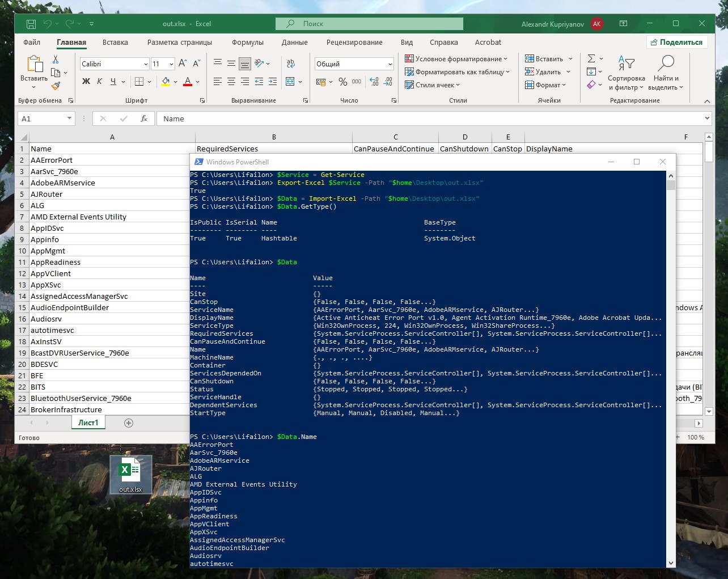Screen dimensions: 728x579
Task: Switch to the Вставка ribbon tab
Action: (x=115, y=42)
